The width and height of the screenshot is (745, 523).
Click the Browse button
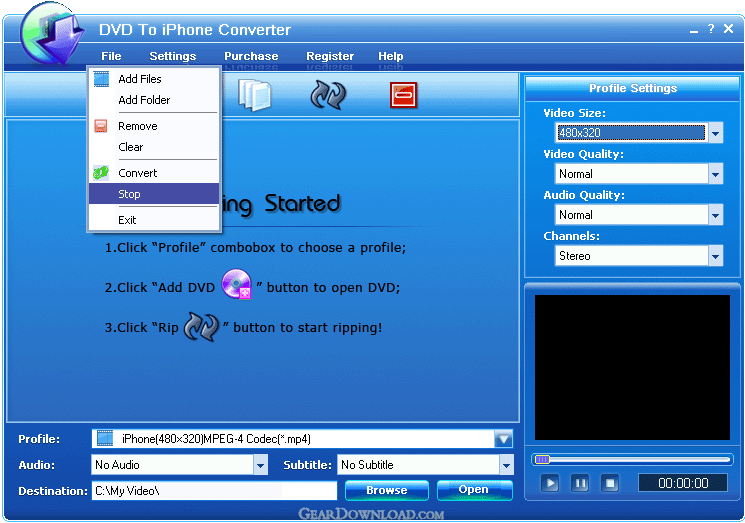(x=387, y=490)
